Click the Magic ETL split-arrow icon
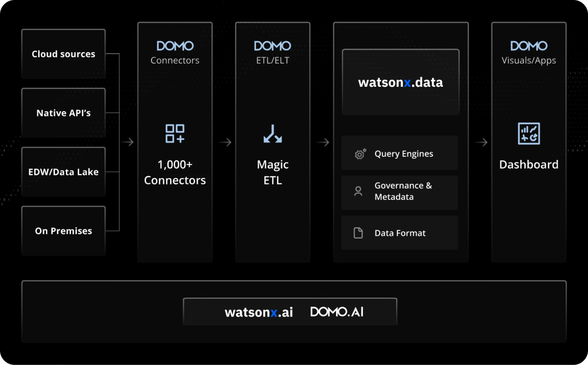 point(273,134)
